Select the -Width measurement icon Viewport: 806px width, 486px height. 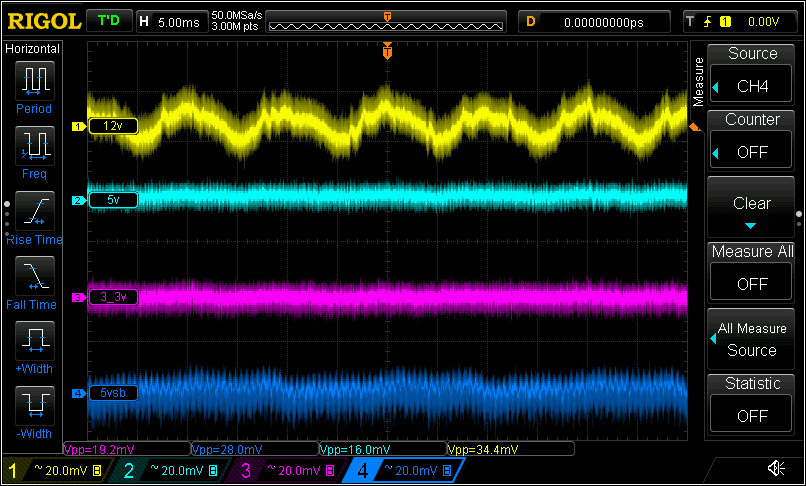pyautogui.click(x=34, y=407)
